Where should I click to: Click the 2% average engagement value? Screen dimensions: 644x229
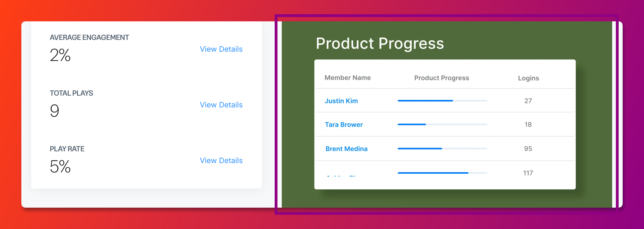pos(60,55)
